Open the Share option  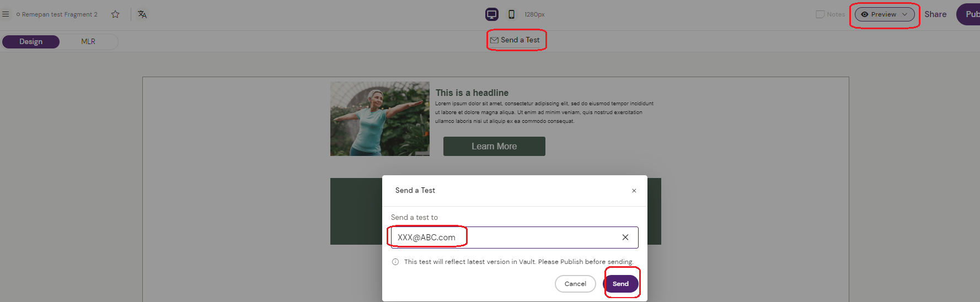pos(935,14)
